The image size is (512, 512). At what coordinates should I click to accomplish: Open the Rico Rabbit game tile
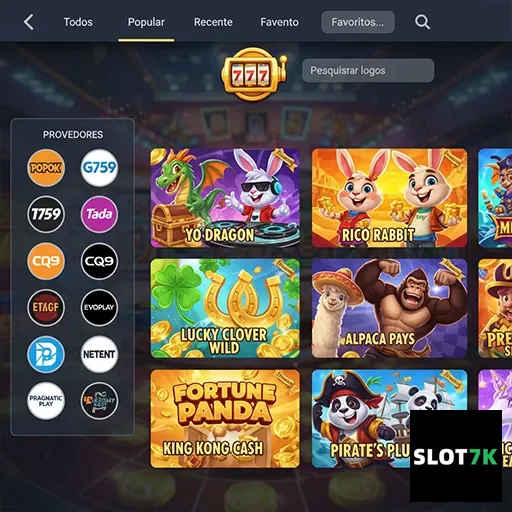(389, 198)
